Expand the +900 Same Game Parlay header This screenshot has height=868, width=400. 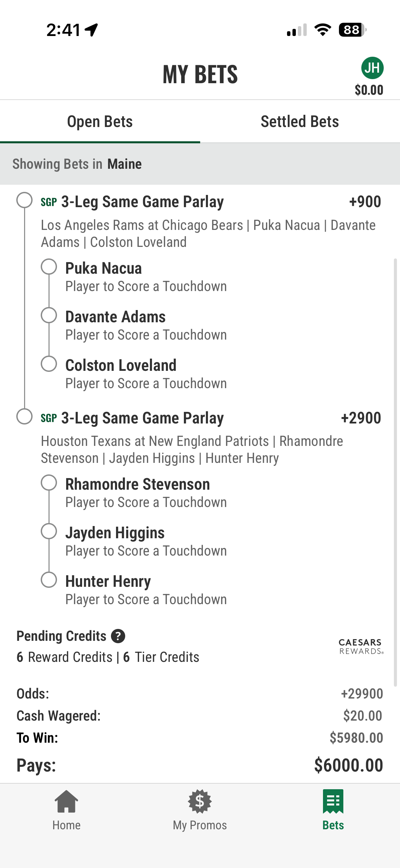[x=211, y=202]
